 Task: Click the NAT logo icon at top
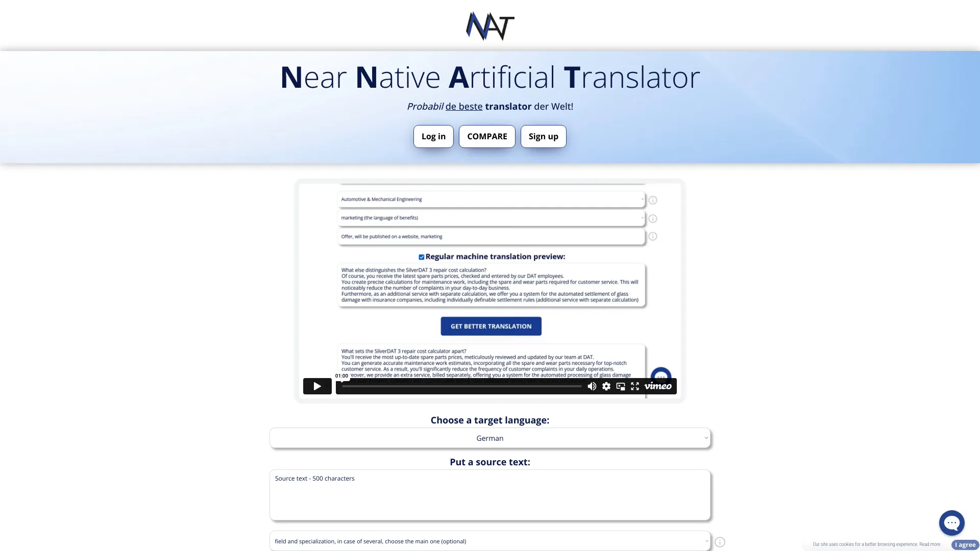click(x=489, y=25)
